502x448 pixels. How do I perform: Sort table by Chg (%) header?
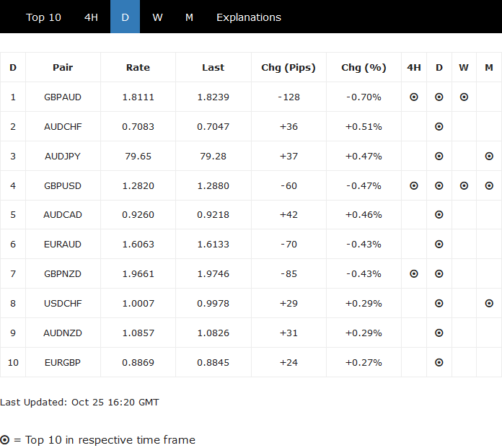(x=364, y=68)
